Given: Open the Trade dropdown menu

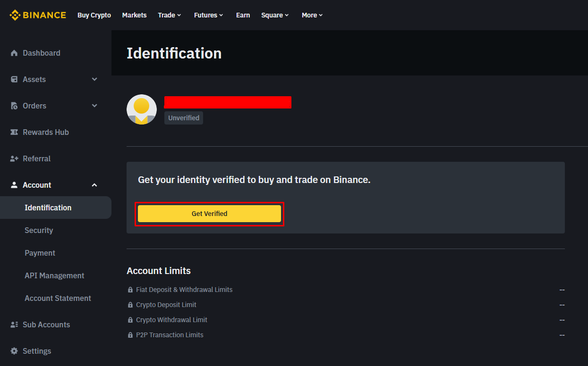Looking at the screenshot, I should coord(170,15).
